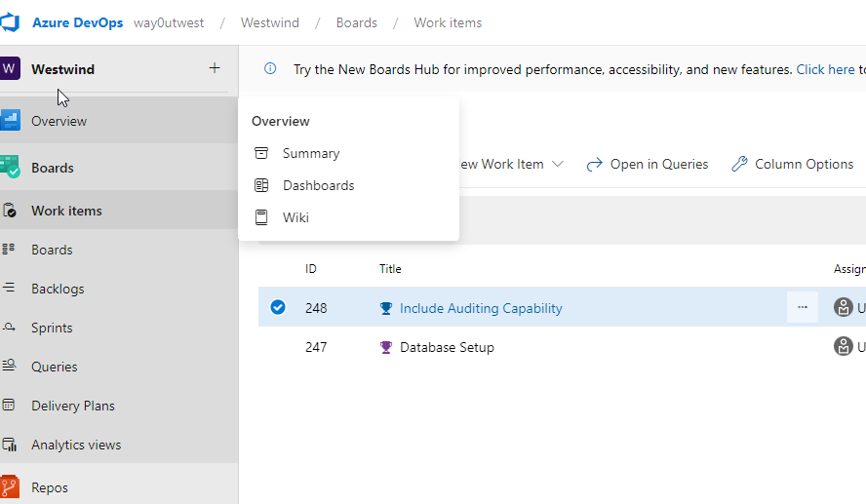Uncheck the selected work item 248

coord(278,308)
